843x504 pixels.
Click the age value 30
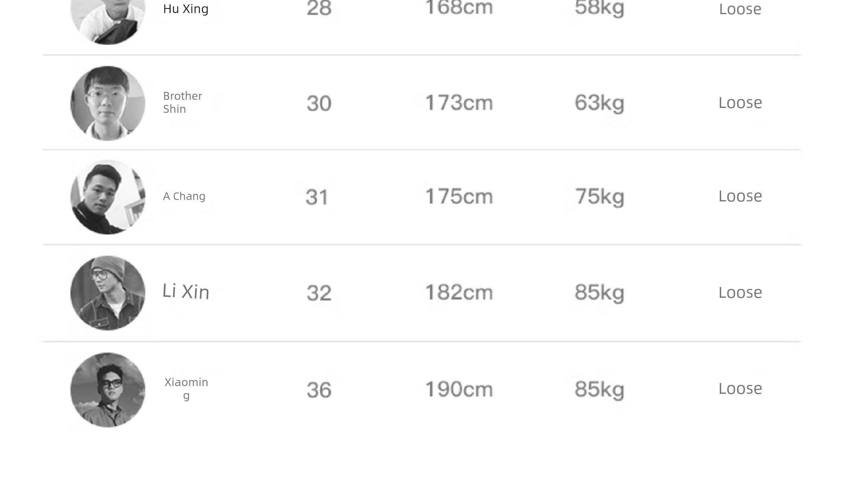coord(319,103)
